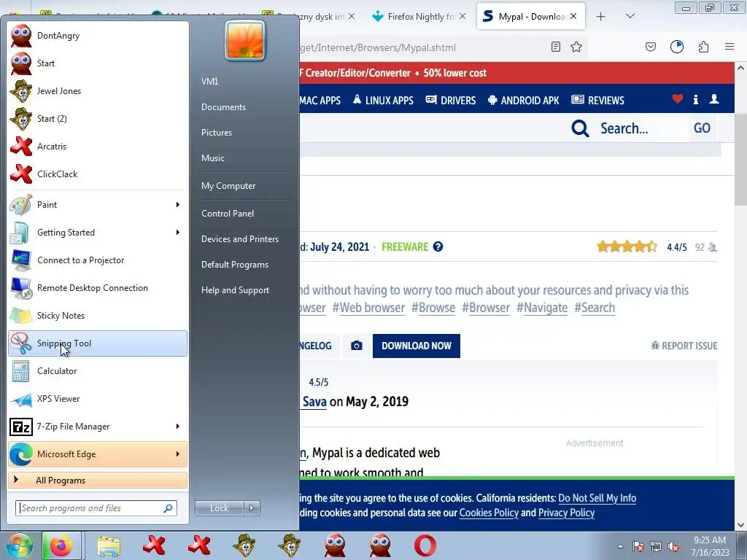Launch DontAngry from the Start menu
This screenshot has height=560, width=747.
(x=98, y=36)
